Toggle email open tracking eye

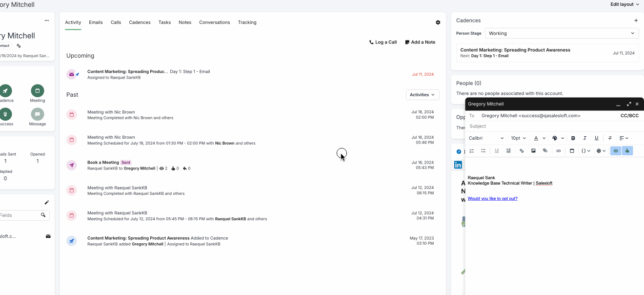(x=616, y=151)
